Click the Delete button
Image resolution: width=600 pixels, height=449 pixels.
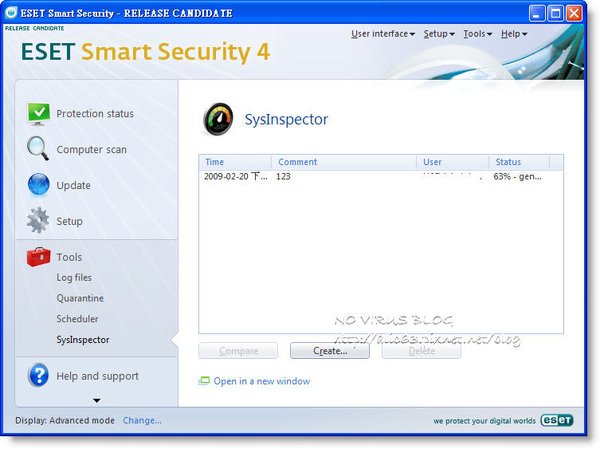(x=421, y=351)
